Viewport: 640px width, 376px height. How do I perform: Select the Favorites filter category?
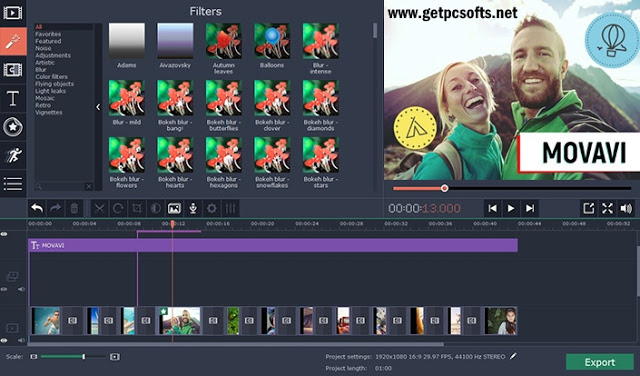click(x=48, y=34)
